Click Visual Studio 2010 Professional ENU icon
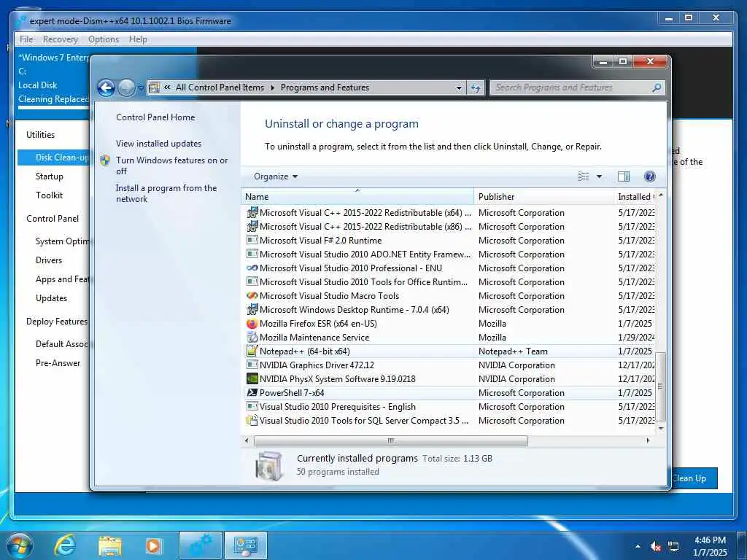Image resolution: width=747 pixels, height=560 pixels. [x=252, y=268]
